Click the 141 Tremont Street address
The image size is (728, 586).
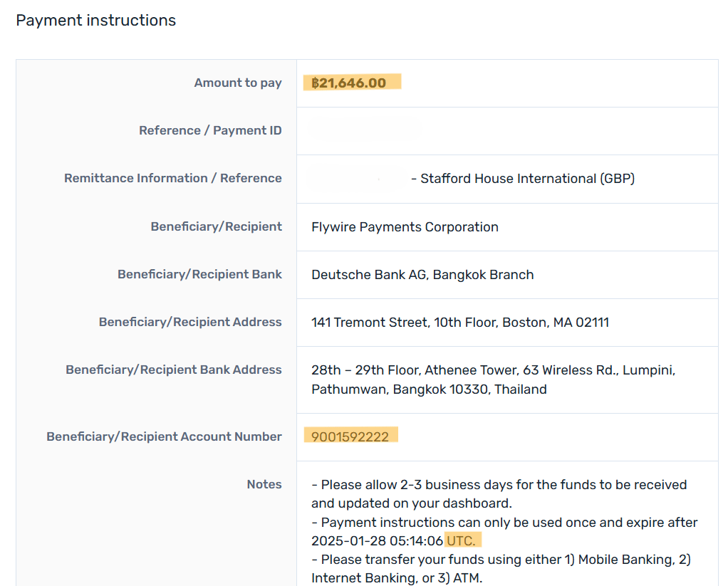coord(460,323)
